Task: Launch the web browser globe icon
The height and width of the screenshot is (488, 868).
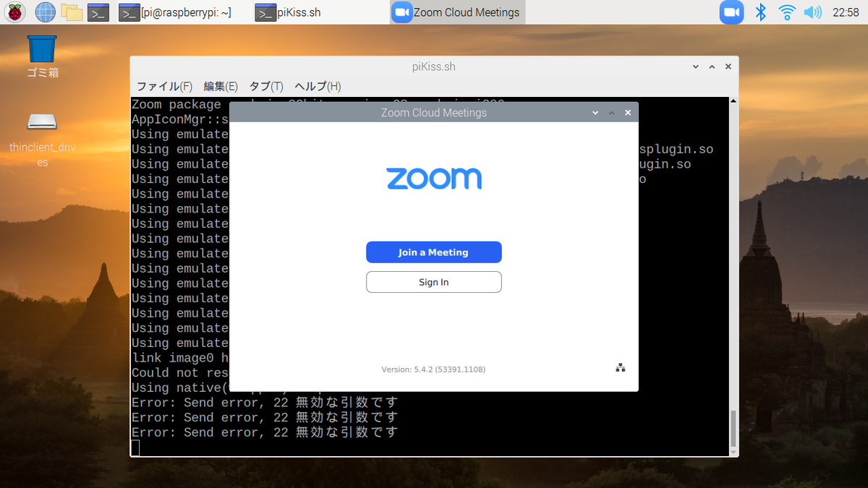Action: pos(45,12)
